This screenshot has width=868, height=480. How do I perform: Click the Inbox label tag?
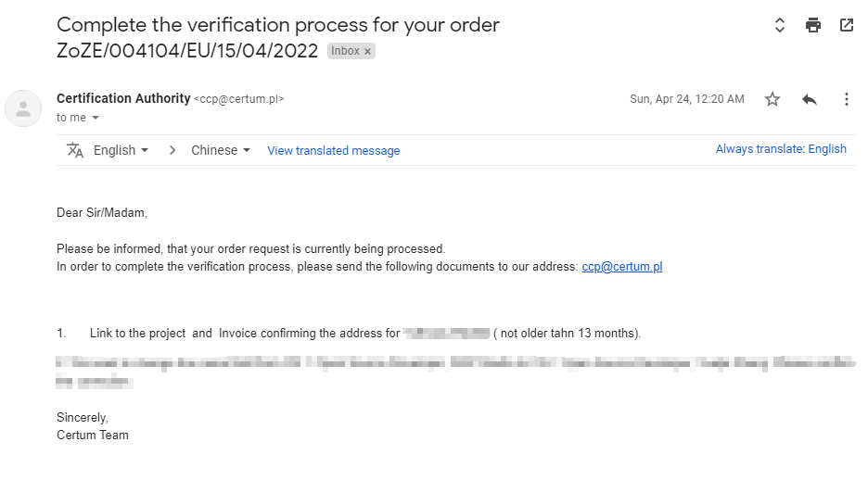(345, 52)
